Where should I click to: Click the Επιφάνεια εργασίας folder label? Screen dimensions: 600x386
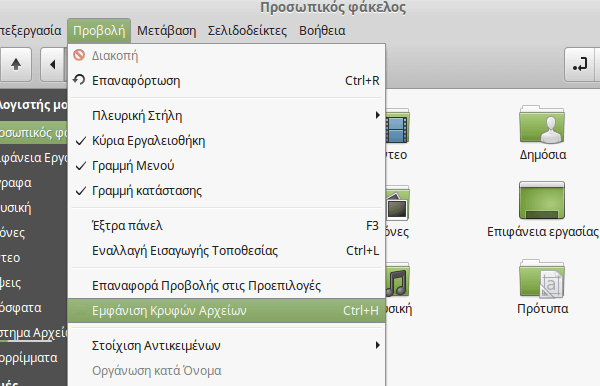point(543,232)
